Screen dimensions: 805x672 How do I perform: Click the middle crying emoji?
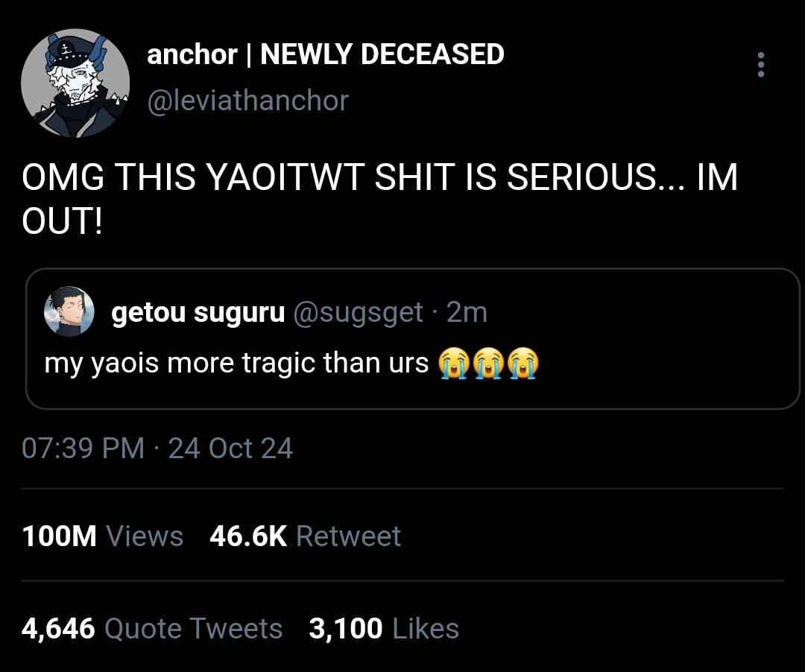pyautogui.click(x=487, y=364)
